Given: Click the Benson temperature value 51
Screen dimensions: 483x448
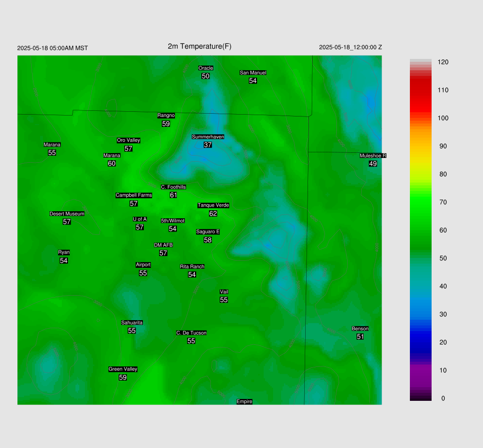Looking at the screenshot, I should 360,337.
